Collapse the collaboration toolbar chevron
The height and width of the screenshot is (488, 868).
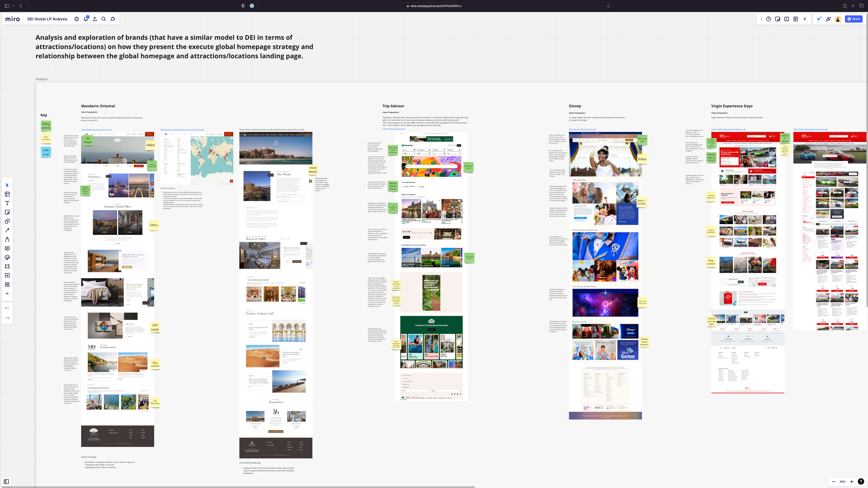[x=761, y=19]
